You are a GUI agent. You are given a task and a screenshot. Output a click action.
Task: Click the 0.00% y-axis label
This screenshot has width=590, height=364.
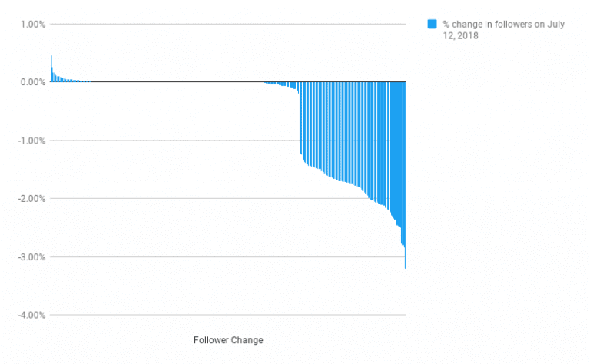tap(33, 82)
